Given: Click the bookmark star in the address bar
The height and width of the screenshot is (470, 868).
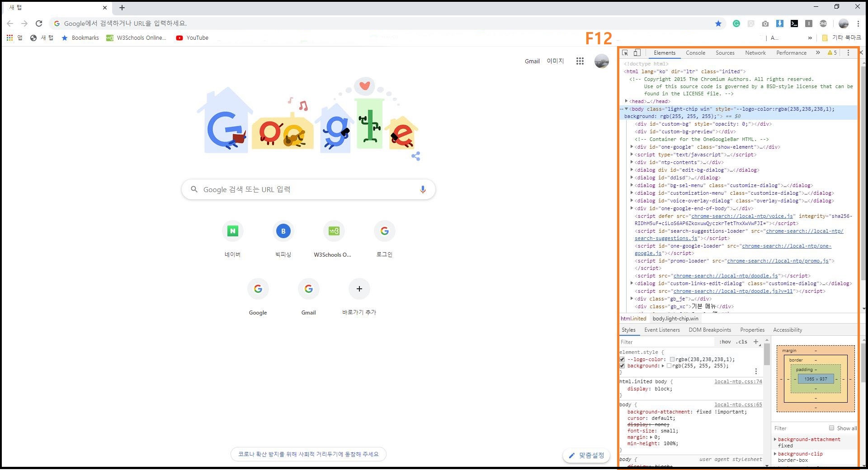Looking at the screenshot, I should [718, 23].
